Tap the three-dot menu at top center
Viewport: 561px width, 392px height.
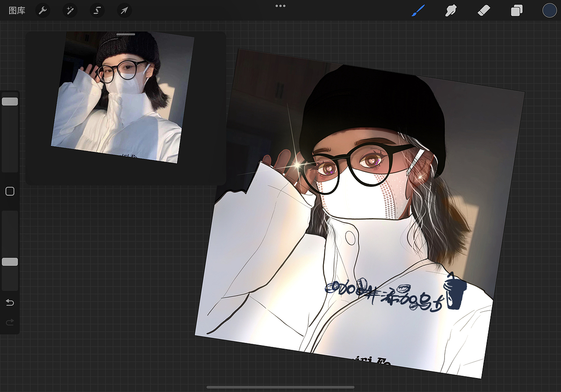280,6
